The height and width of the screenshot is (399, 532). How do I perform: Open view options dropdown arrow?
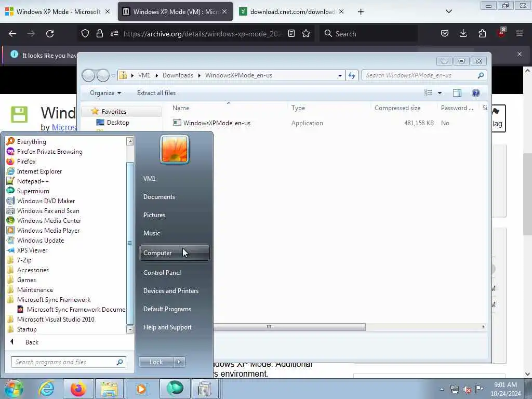pyautogui.click(x=440, y=93)
